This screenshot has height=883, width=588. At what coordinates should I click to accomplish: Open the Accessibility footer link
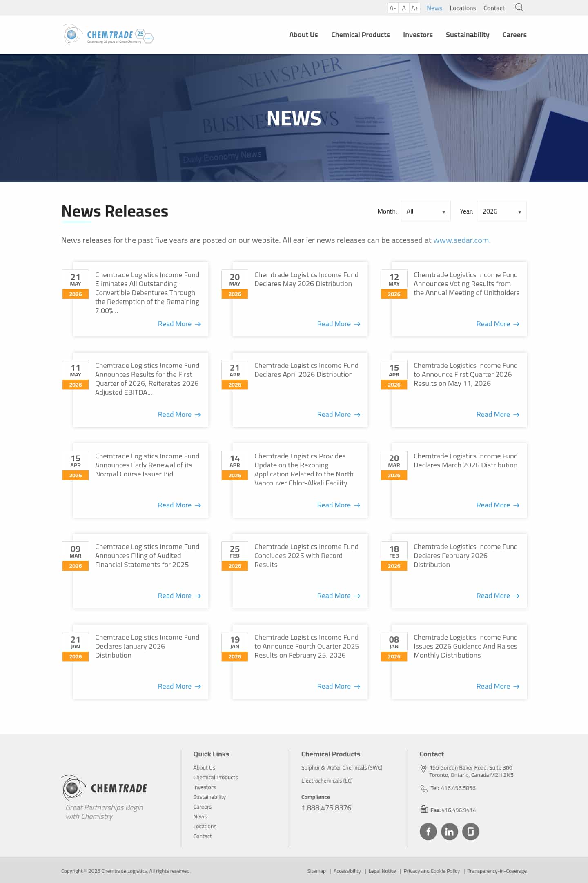coord(347,871)
